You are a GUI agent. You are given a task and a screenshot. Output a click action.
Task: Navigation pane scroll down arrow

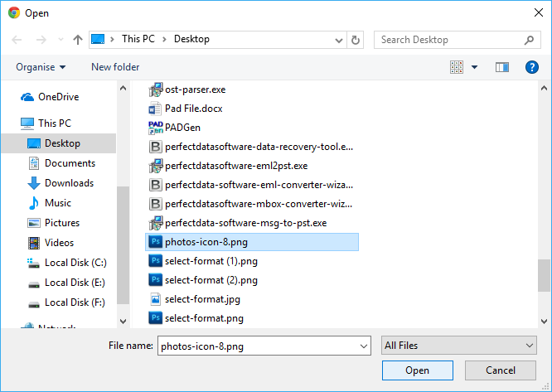123,321
